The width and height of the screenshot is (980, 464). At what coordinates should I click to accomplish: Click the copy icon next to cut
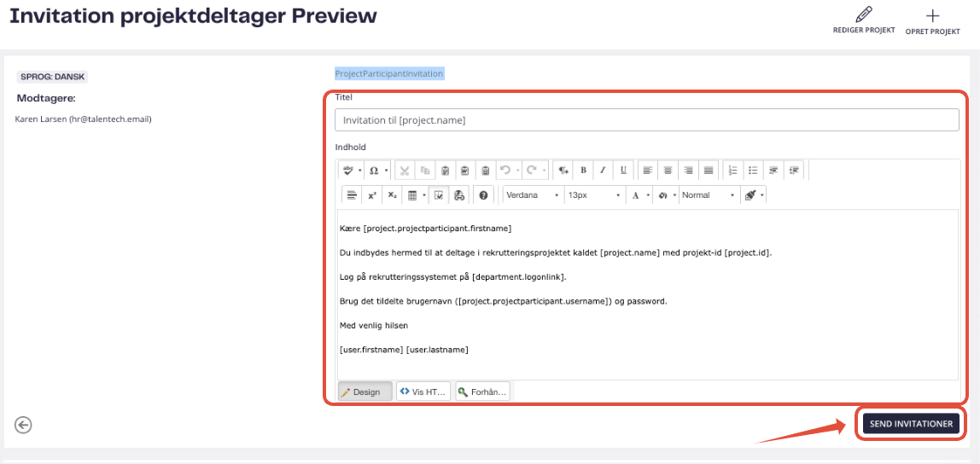pos(424,170)
